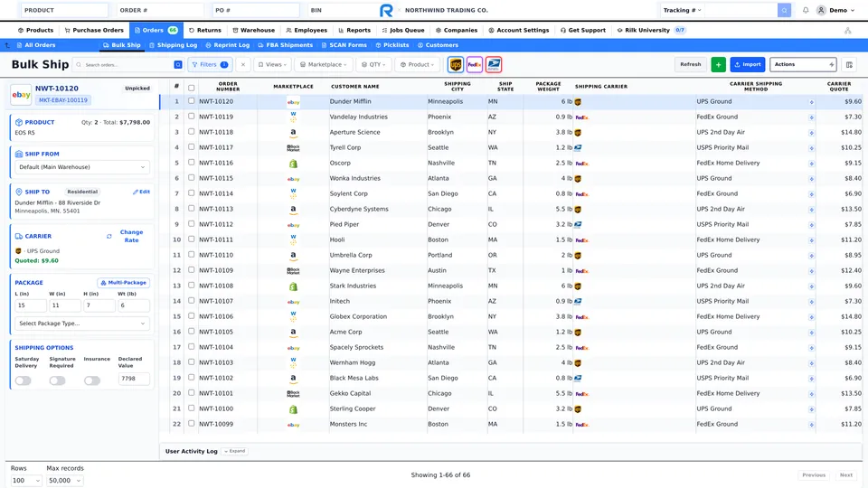This screenshot has width=868, height=488.
Task: Open the Views dropdown
Action: click(272, 65)
